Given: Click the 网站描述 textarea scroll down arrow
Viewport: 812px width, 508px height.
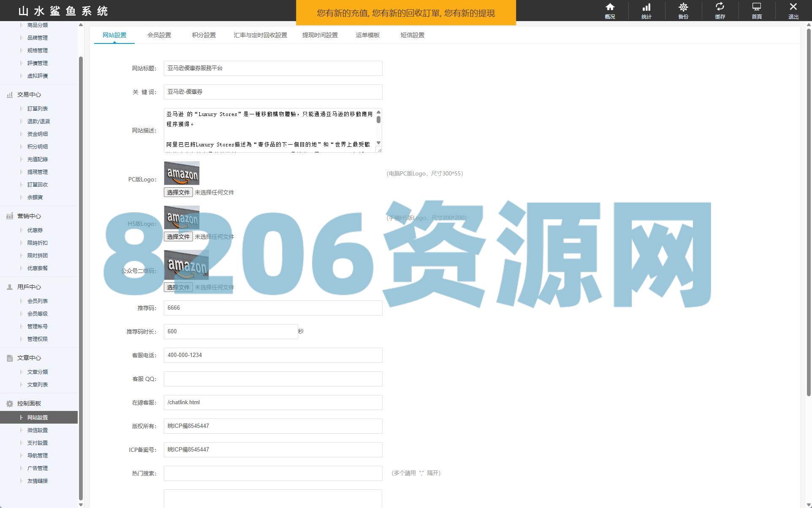Looking at the screenshot, I should click(x=378, y=143).
